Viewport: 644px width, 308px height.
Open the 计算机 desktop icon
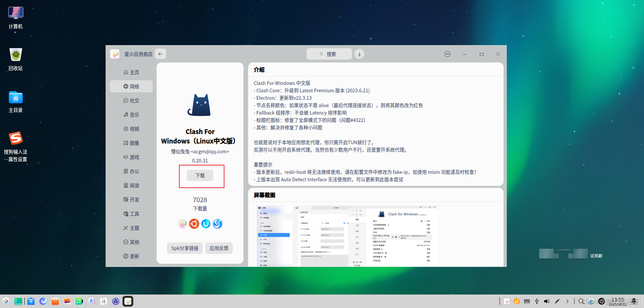coord(15,18)
